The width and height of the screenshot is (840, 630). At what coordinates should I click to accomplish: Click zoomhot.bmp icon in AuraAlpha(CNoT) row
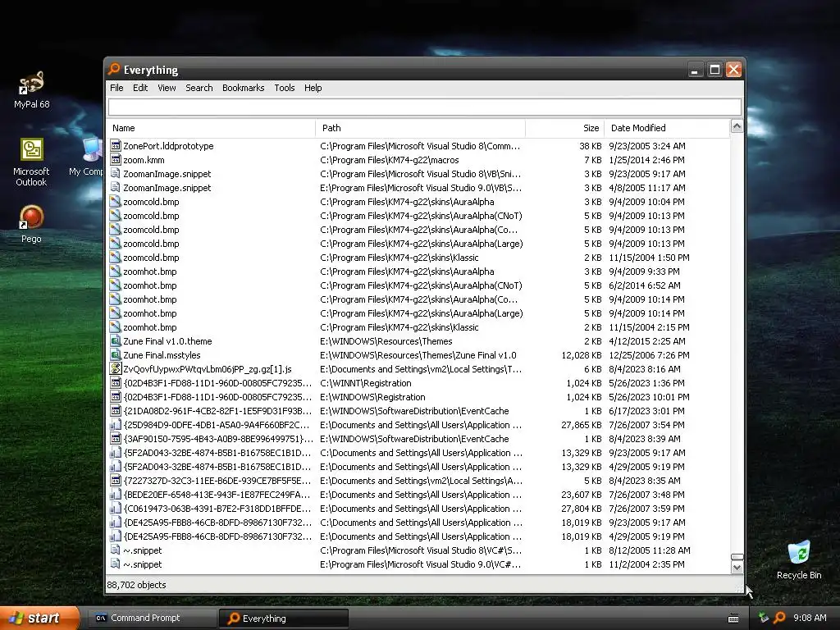coord(115,285)
